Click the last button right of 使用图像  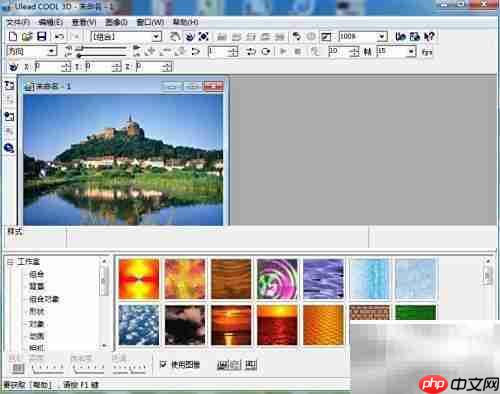pos(251,365)
